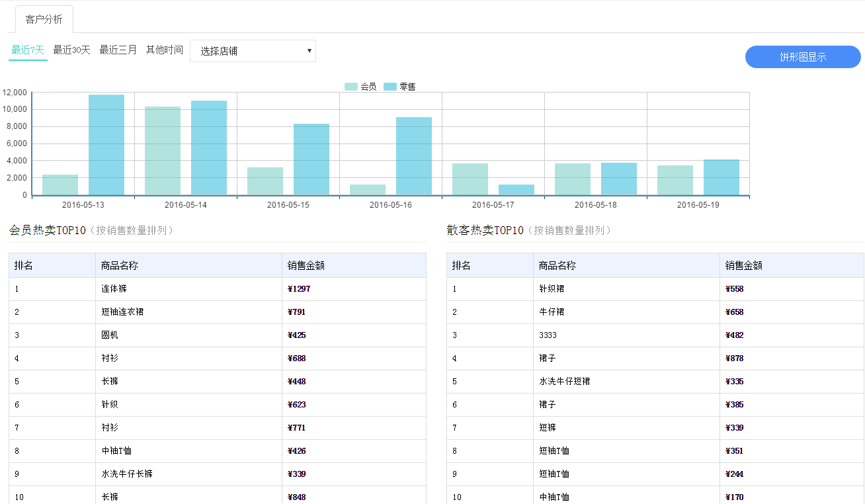Screen dimensions: 865x504
Task: Click the 会员热卖TOP10 heading
Action: point(48,230)
